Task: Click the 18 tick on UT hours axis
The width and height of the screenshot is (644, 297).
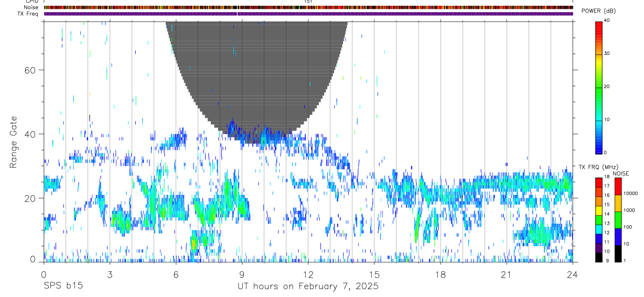Action: pyautogui.click(x=440, y=274)
